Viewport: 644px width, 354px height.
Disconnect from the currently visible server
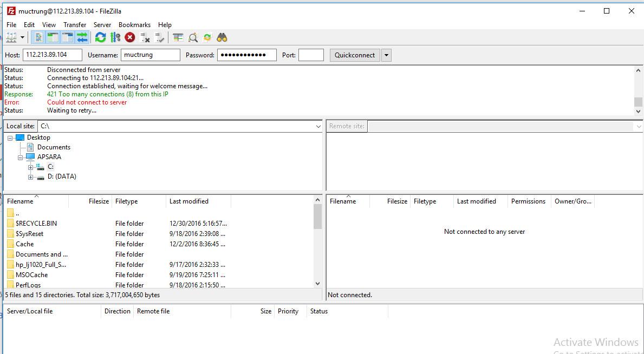tap(145, 38)
